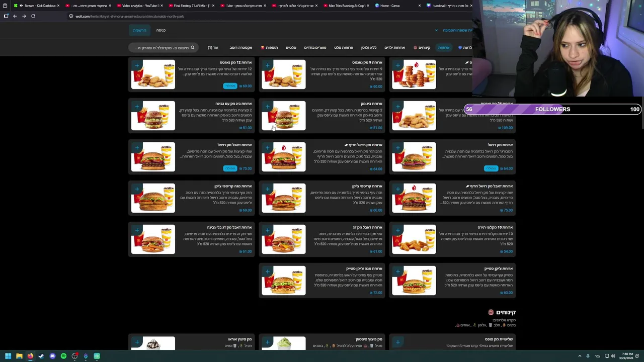
Task: Add Double McRoyal meal (₪75.00, left card) with plus icon
Action: (137, 148)
